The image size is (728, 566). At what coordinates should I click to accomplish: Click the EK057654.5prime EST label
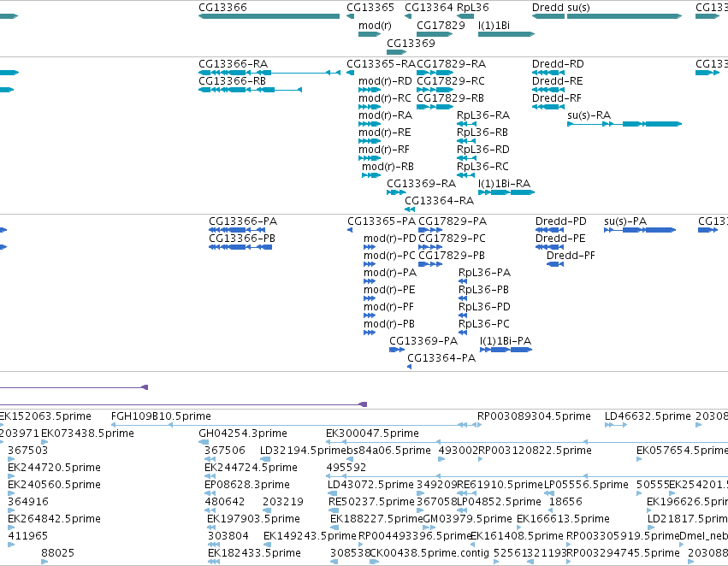(682, 451)
